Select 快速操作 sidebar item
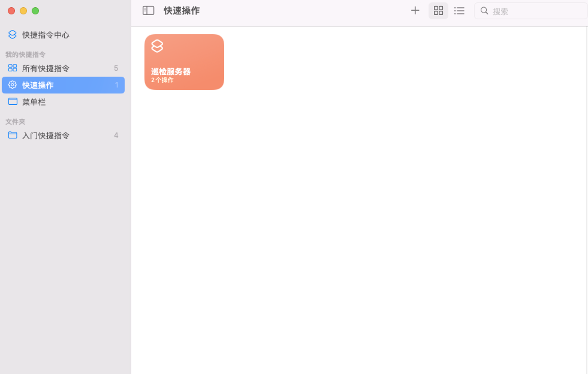The height and width of the screenshot is (374, 588). 63,85
